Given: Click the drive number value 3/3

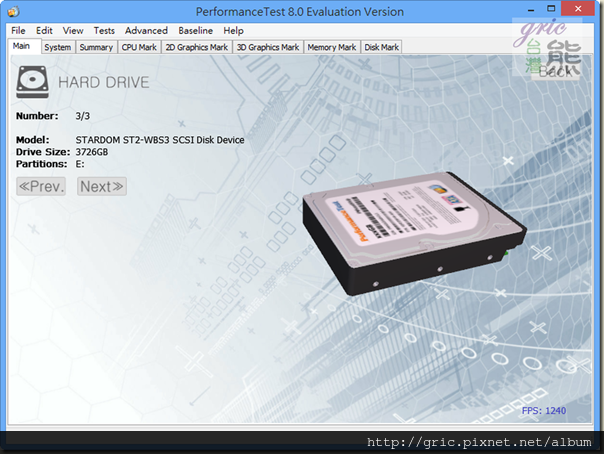Looking at the screenshot, I should pyautogui.click(x=82, y=116).
